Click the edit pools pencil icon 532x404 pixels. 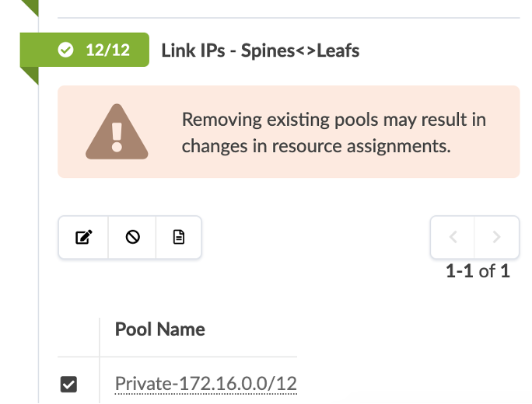click(83, 238)
